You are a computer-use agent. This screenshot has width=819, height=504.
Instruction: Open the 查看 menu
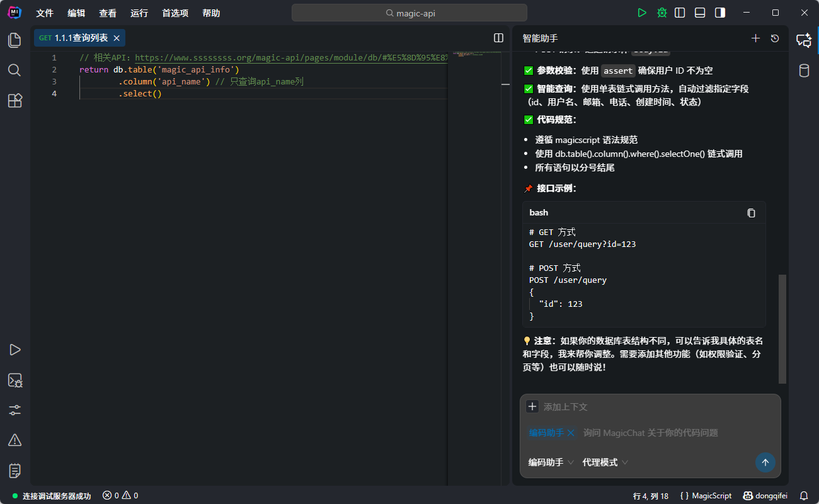(108, 13)
